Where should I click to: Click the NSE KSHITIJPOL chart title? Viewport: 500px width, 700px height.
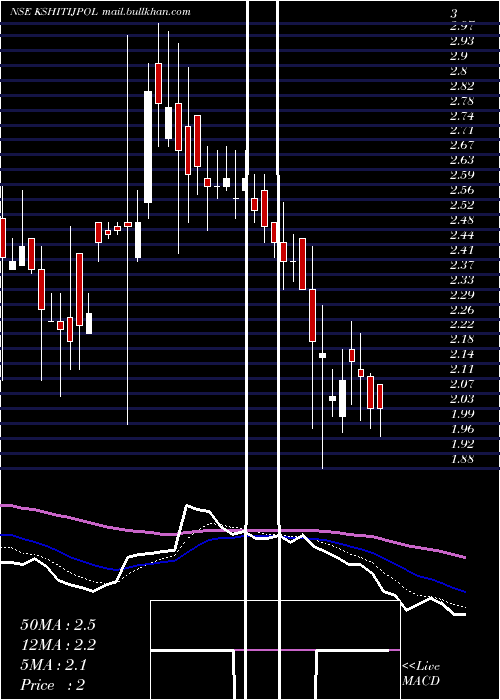pos(54,12)
